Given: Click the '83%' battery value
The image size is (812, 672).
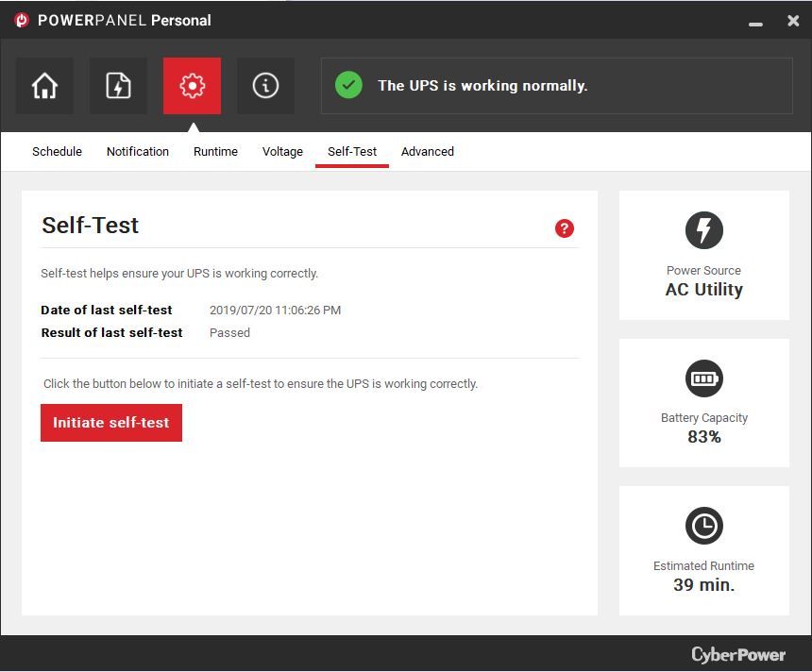Looking at the screenshot, I should coord(703,437).
